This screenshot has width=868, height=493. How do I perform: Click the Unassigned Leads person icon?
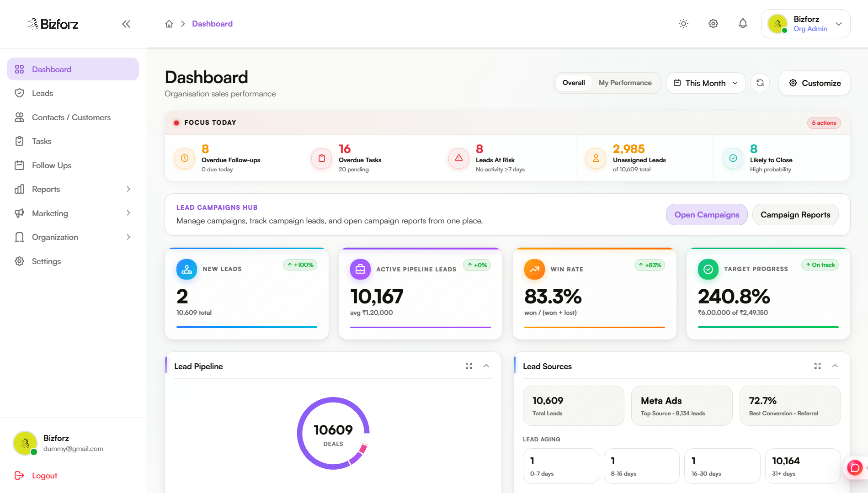pyautogui.click(x=596, y=158)
